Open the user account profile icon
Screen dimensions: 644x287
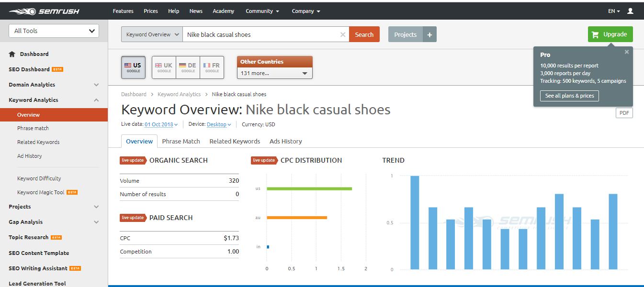(x=630, y=11)
